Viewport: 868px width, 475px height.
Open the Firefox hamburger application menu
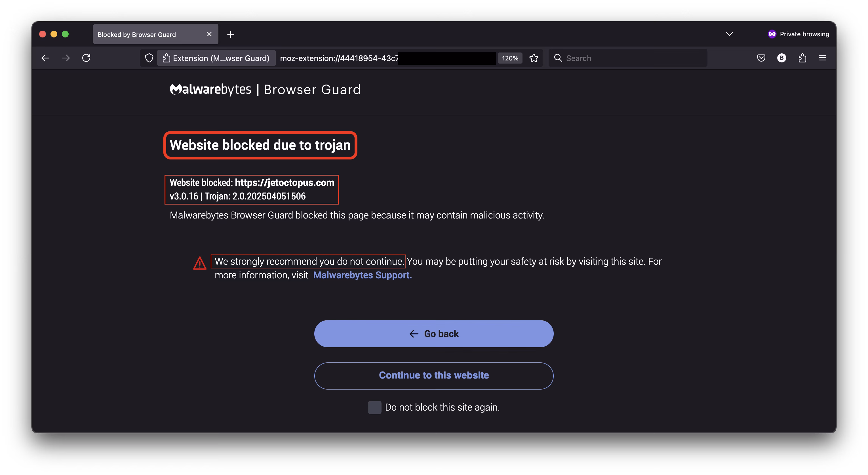[x=823, y=58]
